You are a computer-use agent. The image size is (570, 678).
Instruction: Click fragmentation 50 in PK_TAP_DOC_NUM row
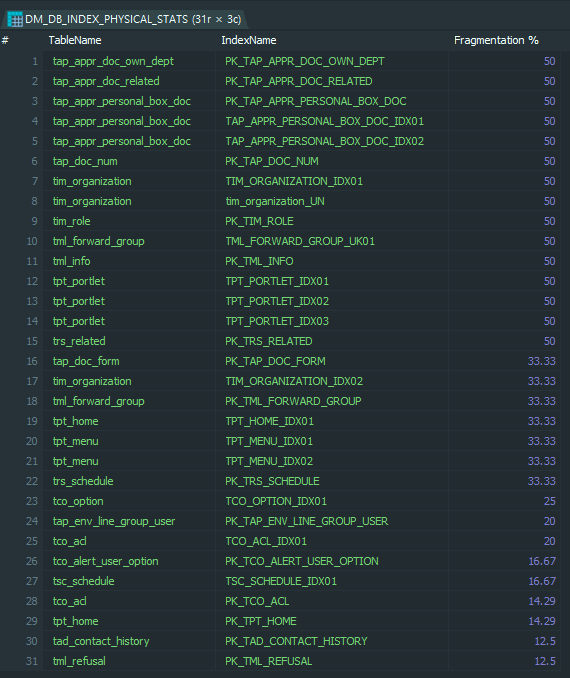tap(549, 161)
